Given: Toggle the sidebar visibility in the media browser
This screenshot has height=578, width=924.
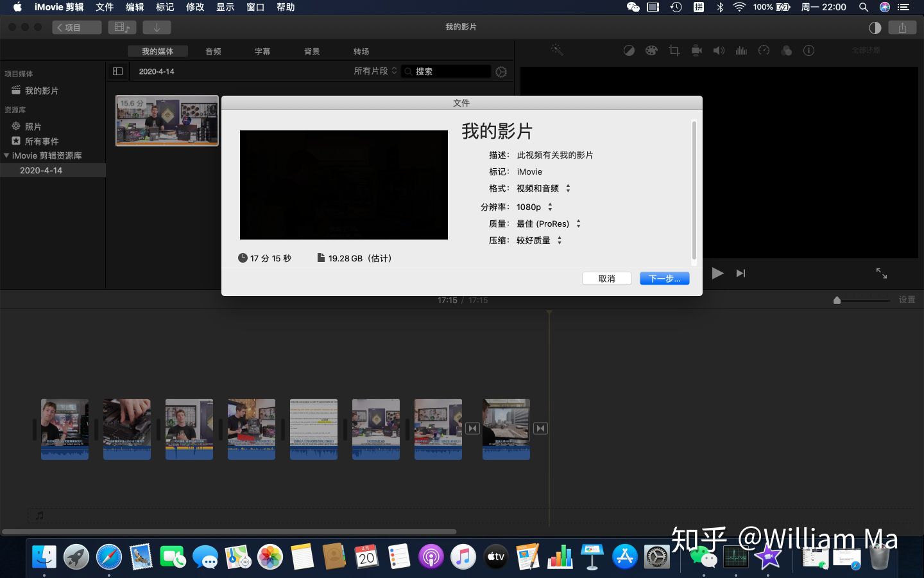Looking at the screenshot, I should [x=117, y=71].
